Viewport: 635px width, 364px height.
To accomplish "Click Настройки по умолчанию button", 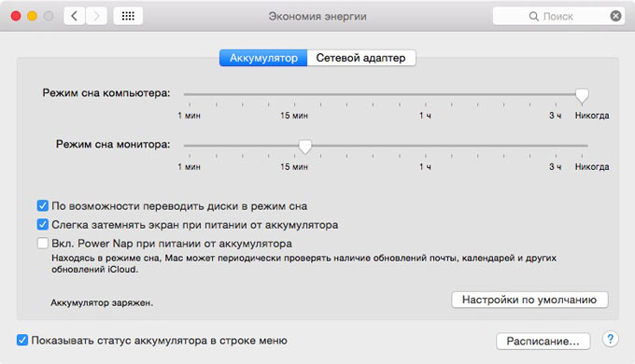I will [529, 300].
